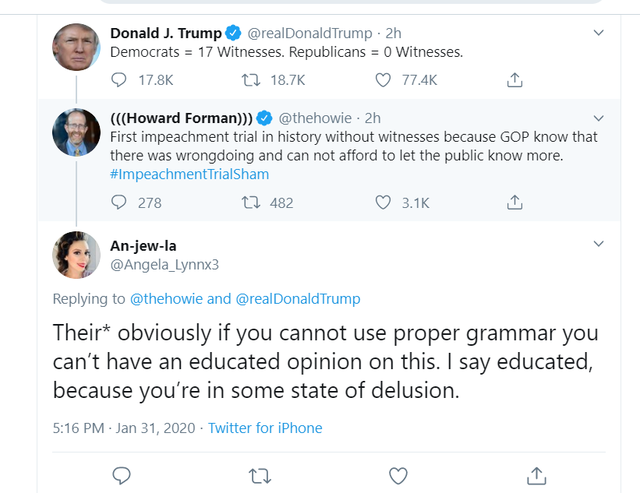Image resolution: width=640 pixels, height=493 pixels.
Task: Open dropdown arrow on Trump's tweet
Action: (x=599, y=33)
